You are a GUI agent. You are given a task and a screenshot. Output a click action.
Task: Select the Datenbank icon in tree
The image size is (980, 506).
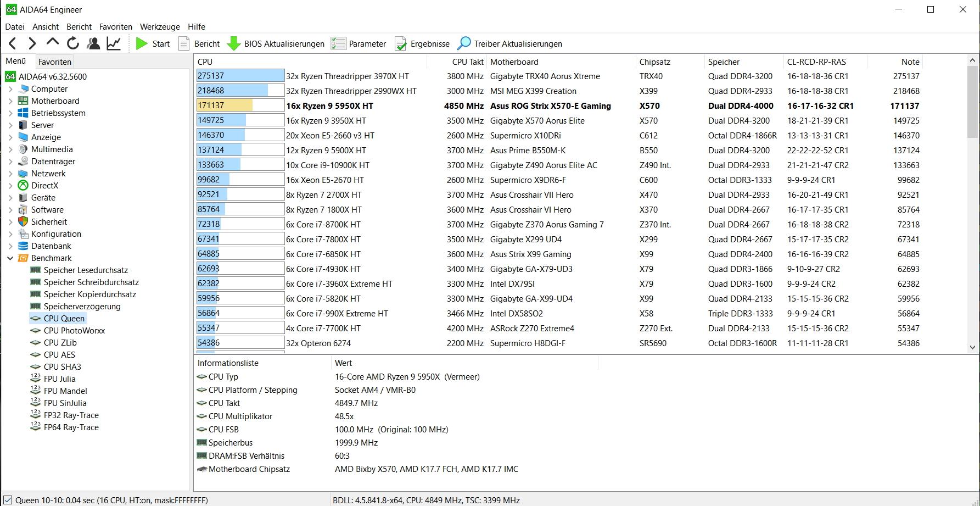[23, 246]
